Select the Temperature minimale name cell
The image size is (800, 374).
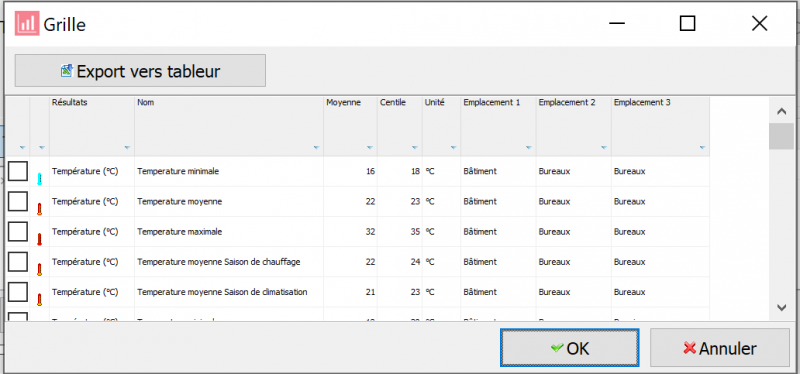[229, 171]
